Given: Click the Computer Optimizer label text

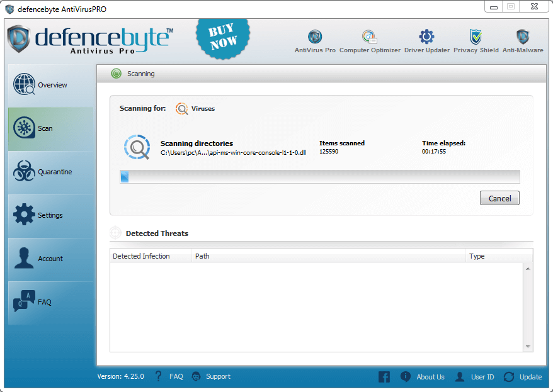Looking at the screenshot, I should coord(370,50).
